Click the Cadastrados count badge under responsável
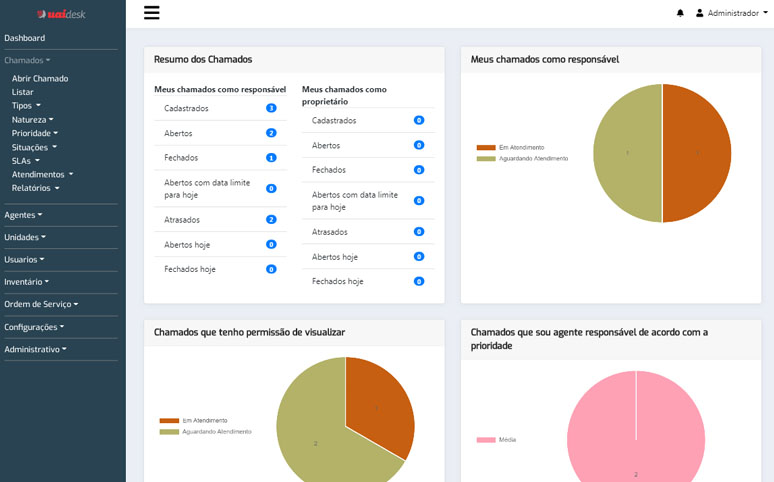Viewport: 774px width, 482px height. tap(271, 108)
